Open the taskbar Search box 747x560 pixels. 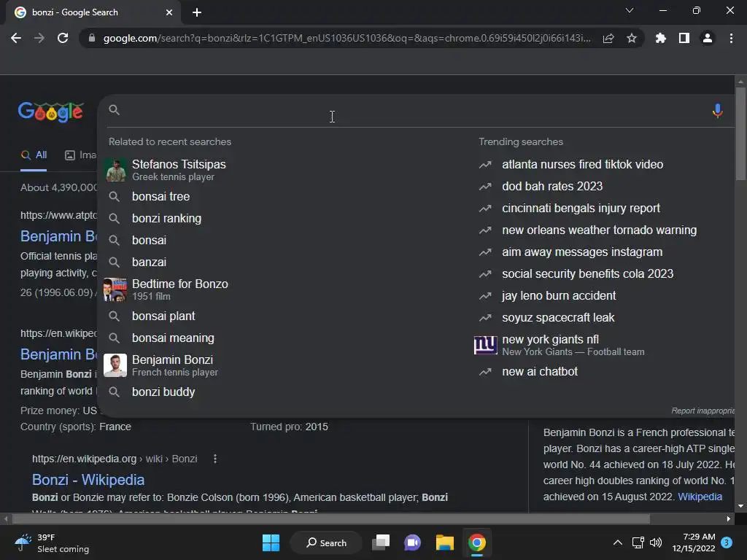[x=326, y=542]
